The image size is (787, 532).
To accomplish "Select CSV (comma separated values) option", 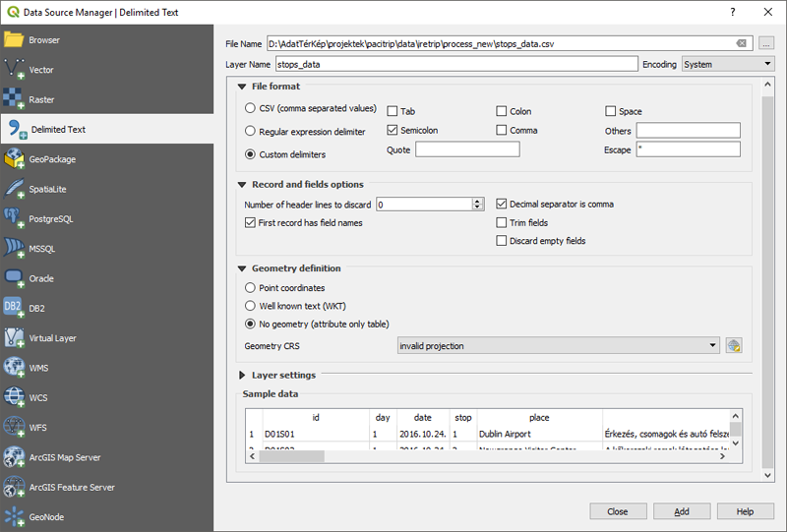I will coord(250,108).
